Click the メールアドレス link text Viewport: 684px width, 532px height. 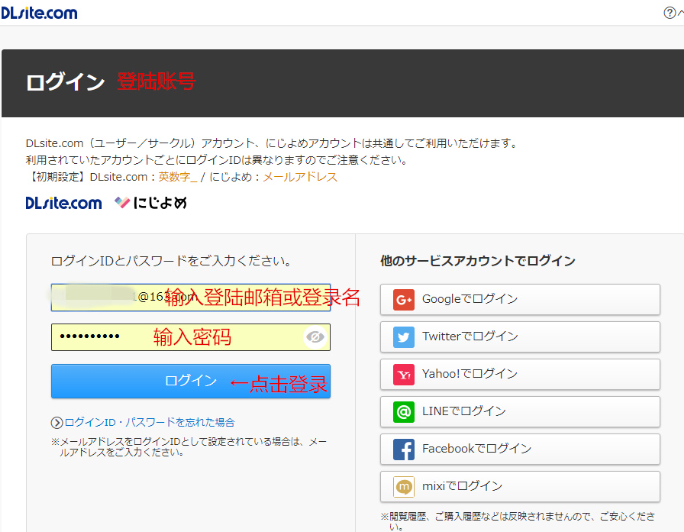(300, 177)
